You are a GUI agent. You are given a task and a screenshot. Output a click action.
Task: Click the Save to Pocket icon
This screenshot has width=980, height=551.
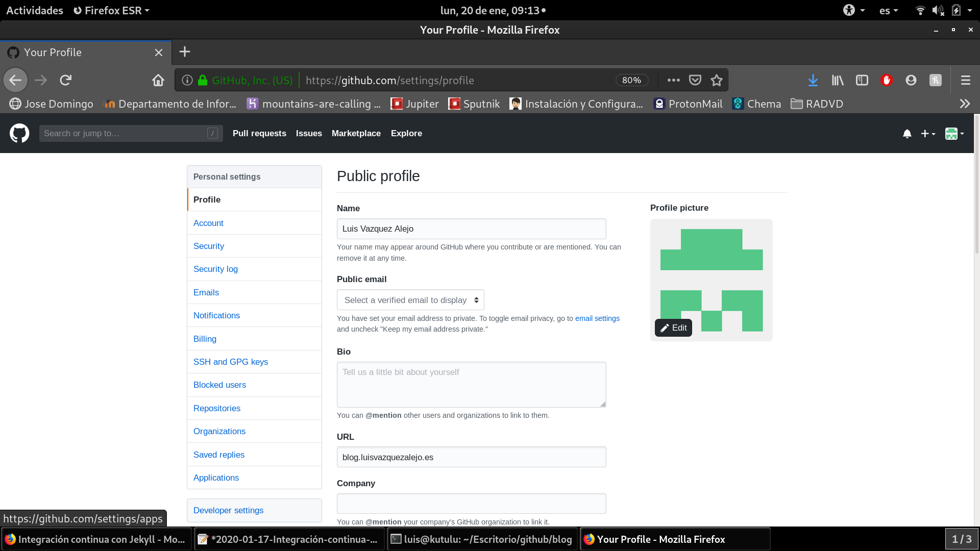(x=695, y=80)
